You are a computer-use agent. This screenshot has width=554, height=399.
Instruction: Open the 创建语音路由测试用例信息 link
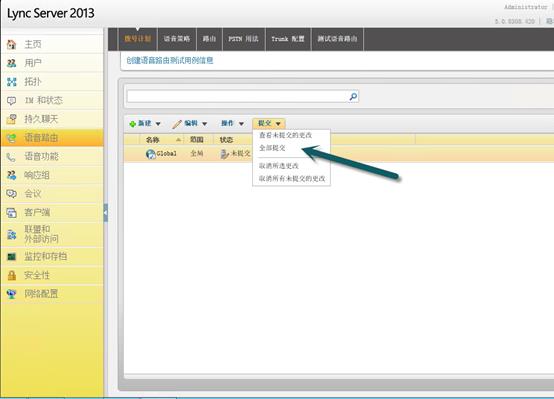click(170, 61)
